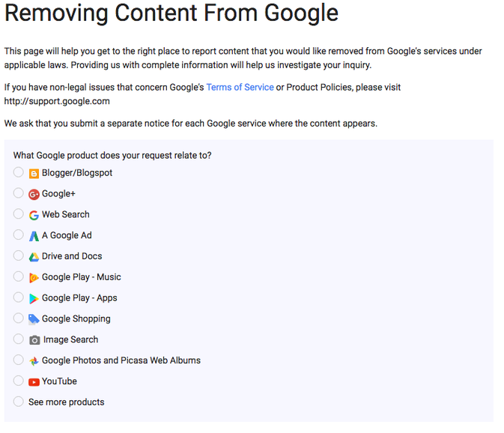Choose the YouTube radio button
The height and width of the screenshot is (433, 504).
[19, 381]
